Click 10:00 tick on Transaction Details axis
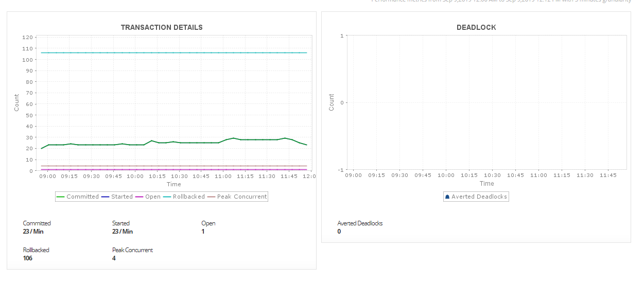Screen dimensions: 644x283 (135, 176)
